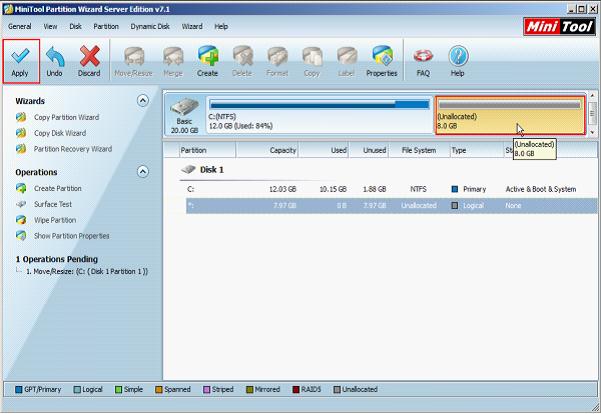Launch Copy Disk Wizard link
The width and height of the screenshot is (601, 414).
pyautogui.click(x=60, y=133)
